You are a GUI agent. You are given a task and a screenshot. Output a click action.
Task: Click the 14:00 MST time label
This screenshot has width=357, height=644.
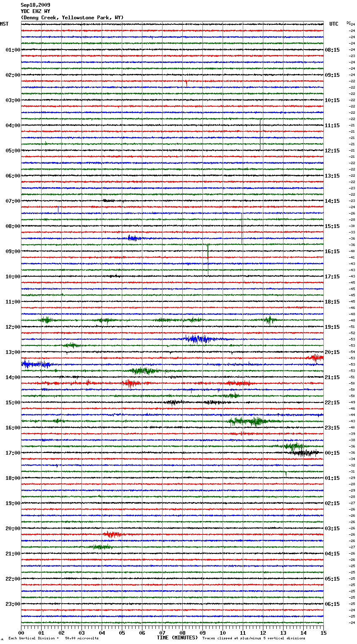[13, 377]
